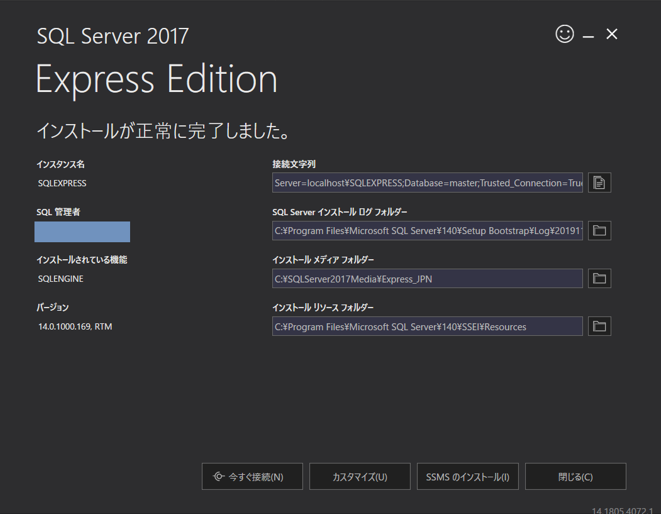Select the C:¥SQLServer2017Media¥Express_JPN path field
Screen dimensions: 661x514
tap(427, 278)
